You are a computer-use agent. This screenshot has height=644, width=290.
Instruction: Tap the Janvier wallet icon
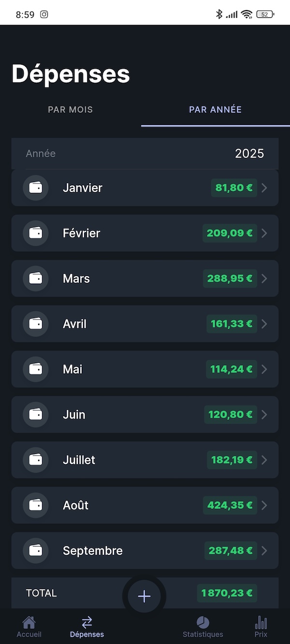(x=35, y=188)
